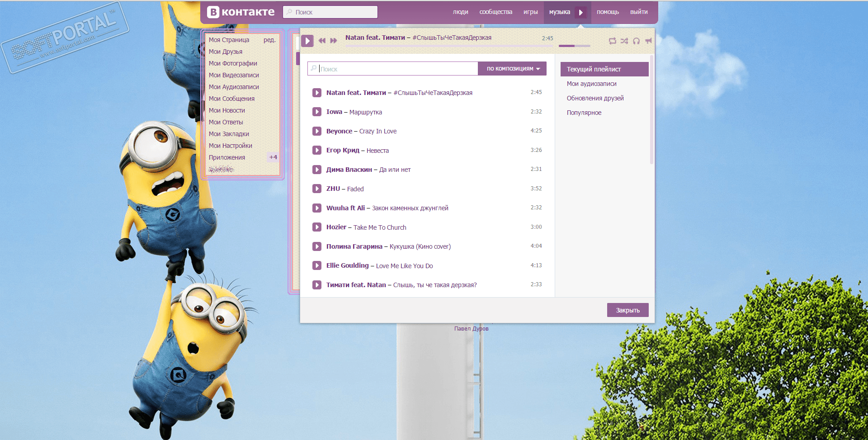Viewport: 868px width, 440px height.
Task: Open 'Мои Ответы' in the sidebar
Action: [x=226, y=122]
